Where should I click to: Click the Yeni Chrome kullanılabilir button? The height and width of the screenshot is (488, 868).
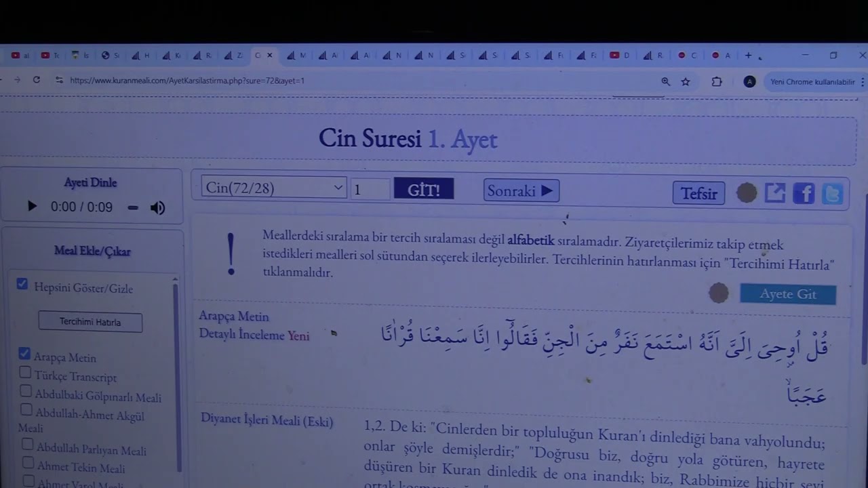coord(812,81)
